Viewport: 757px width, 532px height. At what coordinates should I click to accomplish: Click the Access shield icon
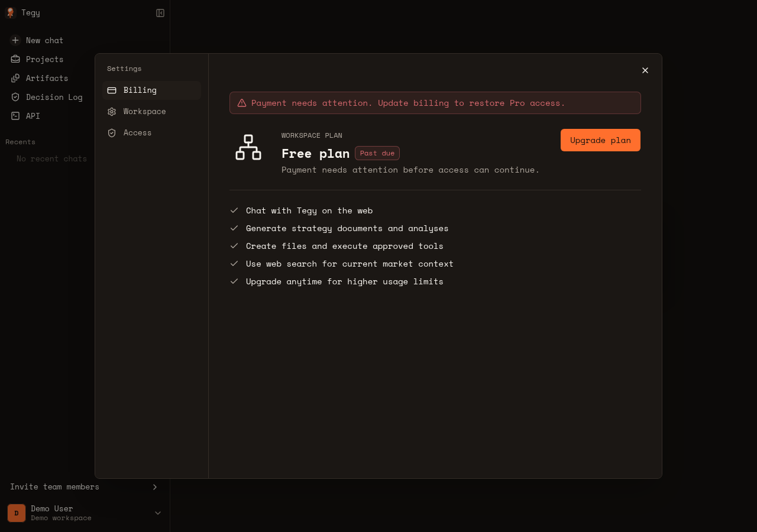(x=112, y=133)
